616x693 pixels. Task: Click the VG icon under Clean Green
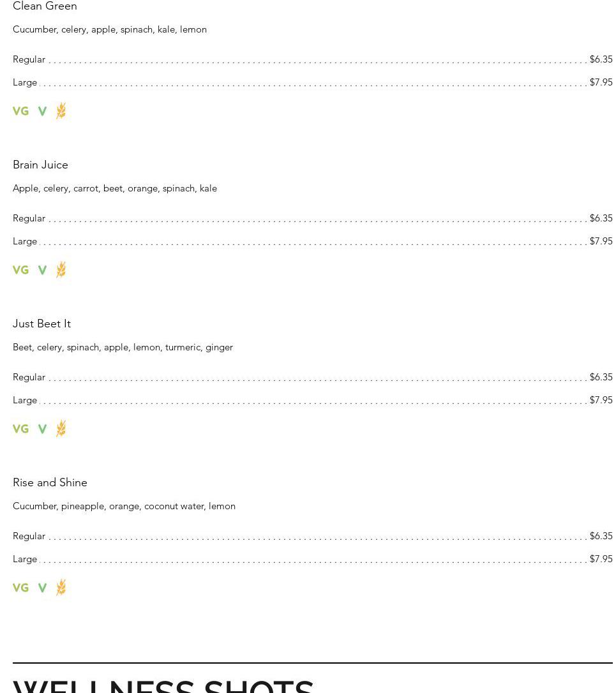point(20,111)
